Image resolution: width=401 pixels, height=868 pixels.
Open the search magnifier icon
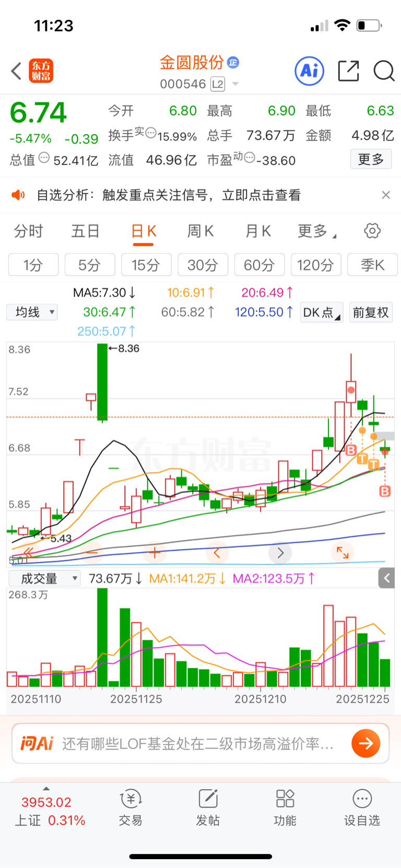click(384, 71)
